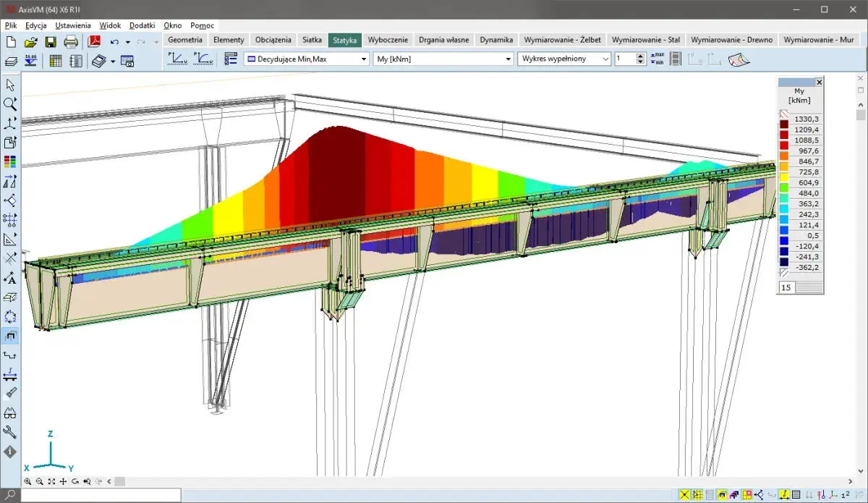
Task: Close the My [kNm] color legend panel
Action: 819,83
